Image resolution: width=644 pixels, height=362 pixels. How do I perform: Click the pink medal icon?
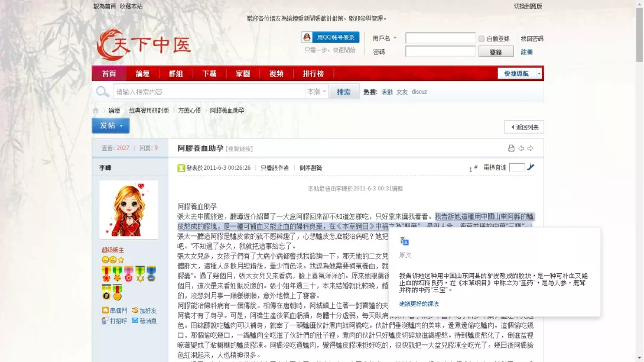(129, 273)
